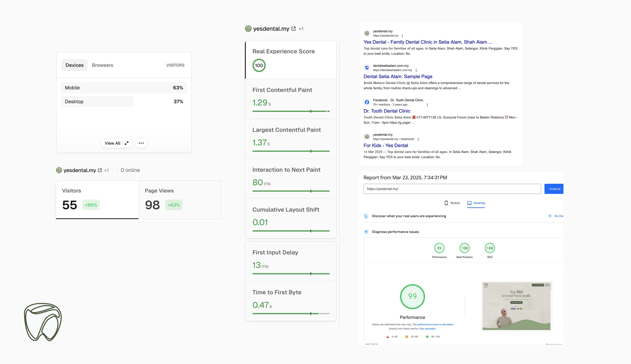Click the Yes Dental tooth logo

[43, 322]
